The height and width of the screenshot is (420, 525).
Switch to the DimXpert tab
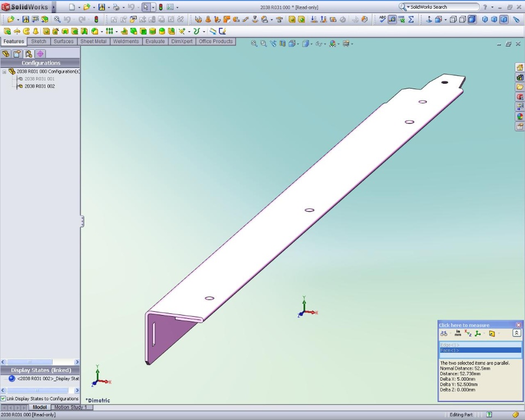[x=182, y=42]
